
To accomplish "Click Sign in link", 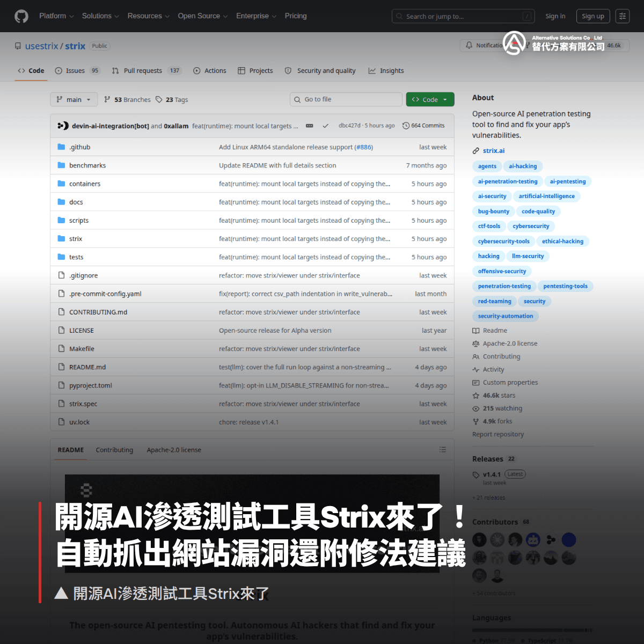I will [555, 16].
